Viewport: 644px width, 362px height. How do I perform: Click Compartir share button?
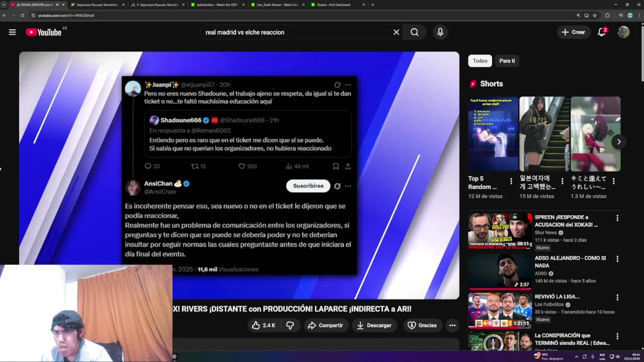[x=326, y=325]
